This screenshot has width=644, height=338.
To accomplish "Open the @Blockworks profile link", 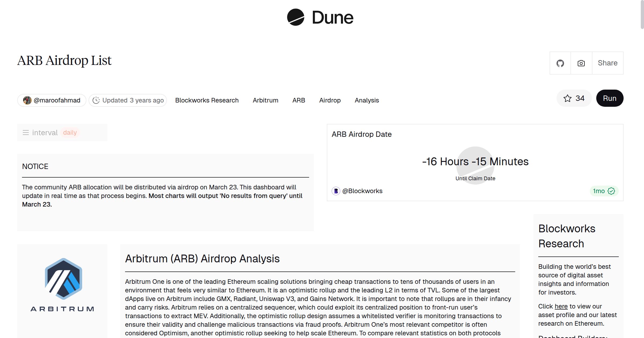I will (x=362, y=191).
